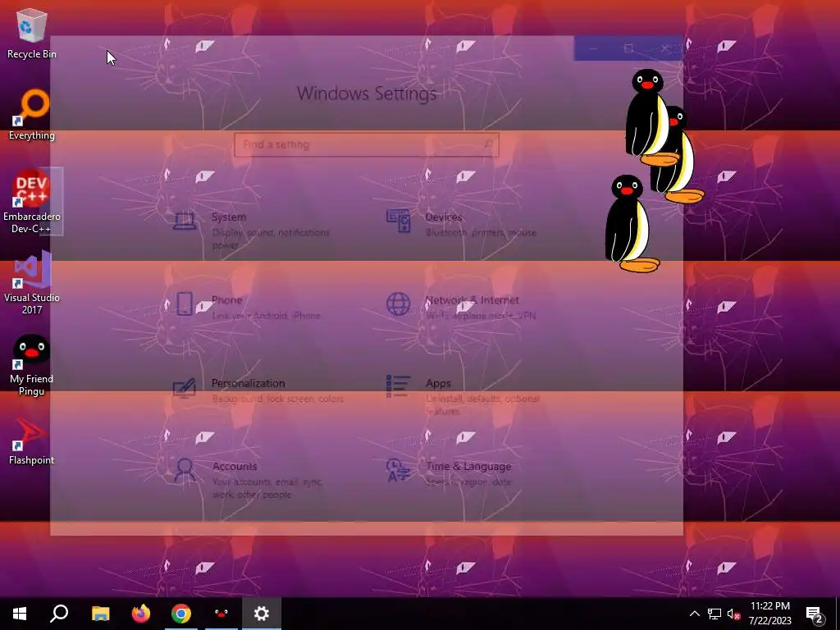Click the muted volume tray icon

(x=734, y=614)
